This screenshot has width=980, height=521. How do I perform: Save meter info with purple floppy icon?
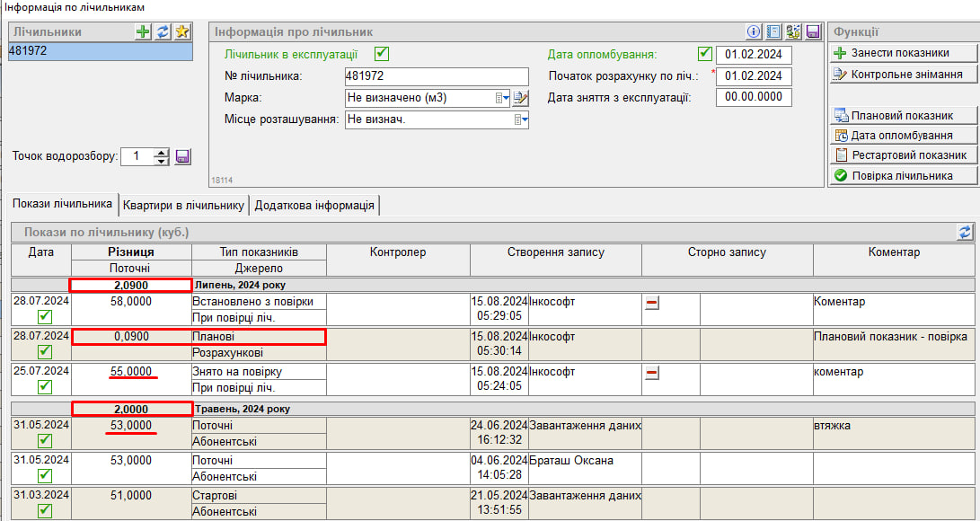[x=813, y=31]
